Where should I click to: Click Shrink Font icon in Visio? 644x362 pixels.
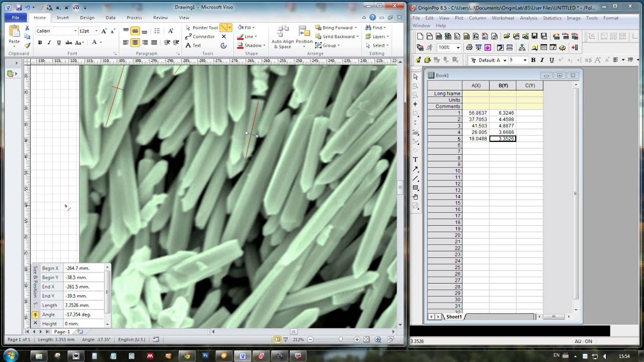point(112,31)
